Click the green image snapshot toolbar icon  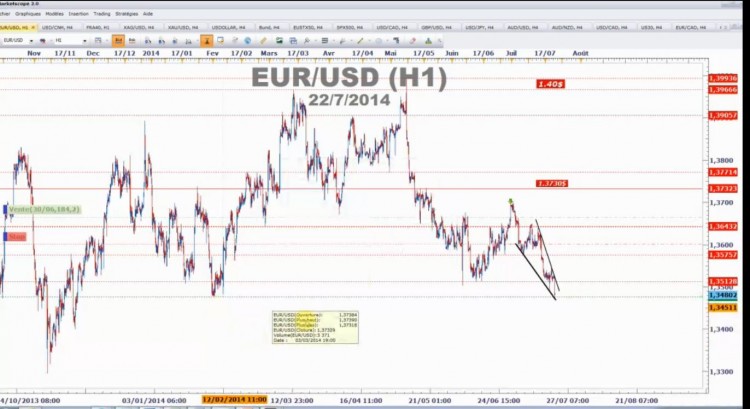tap(279, 41)
